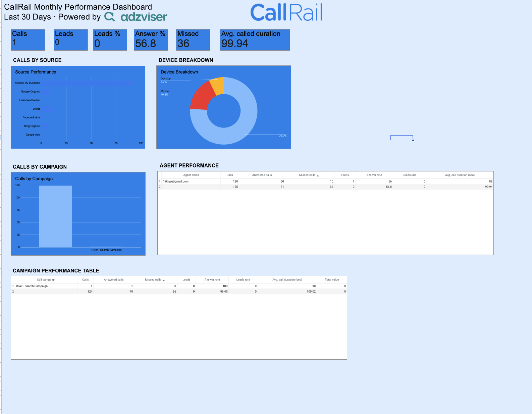532x414 pixels.
Task: Sort Agent Performance by Calls column
Action: pyautogui.click(x=230, y=175)
